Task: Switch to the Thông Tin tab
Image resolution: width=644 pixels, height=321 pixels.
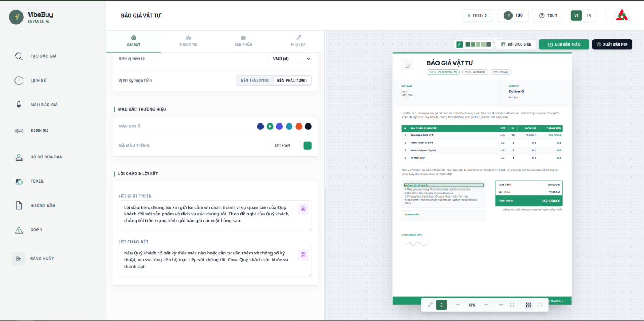Action: [188, 41]
